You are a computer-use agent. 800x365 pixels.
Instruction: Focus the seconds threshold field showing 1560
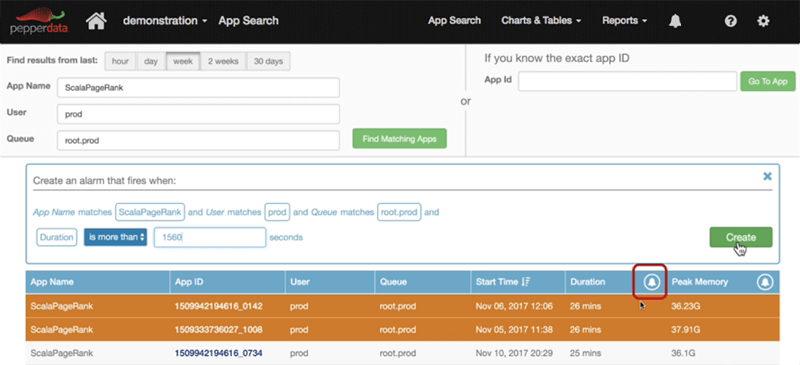[210, 237]
